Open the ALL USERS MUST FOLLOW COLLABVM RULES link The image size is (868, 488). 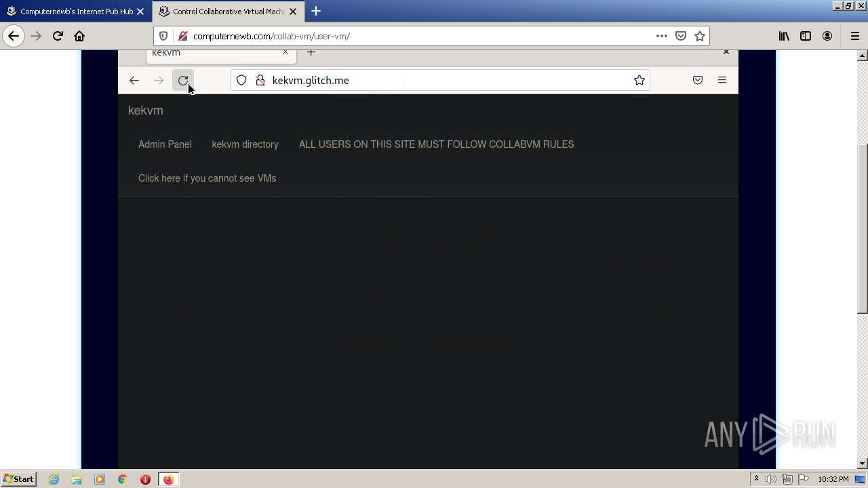tap(437, 144)
